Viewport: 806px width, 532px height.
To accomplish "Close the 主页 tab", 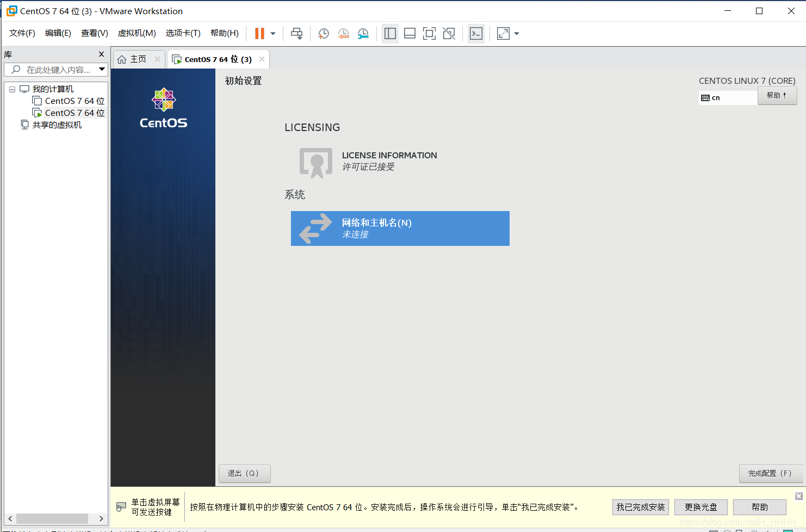I will pyautogui.click(x=157, y=59).
